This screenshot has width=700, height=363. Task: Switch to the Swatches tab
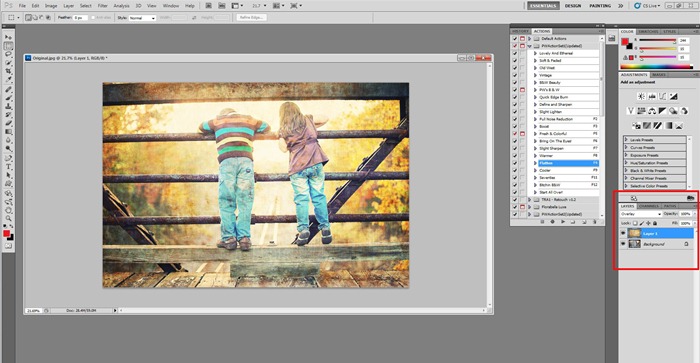648,32
